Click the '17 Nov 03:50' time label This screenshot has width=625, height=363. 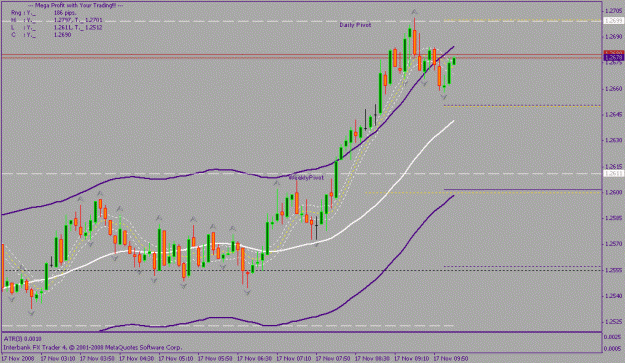97,358
